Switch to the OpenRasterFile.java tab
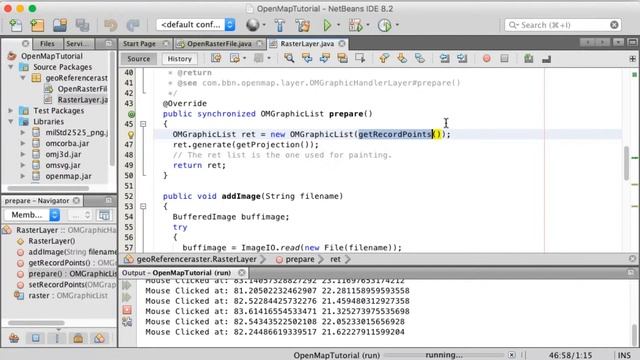640x360 pixels. point(219,44)
